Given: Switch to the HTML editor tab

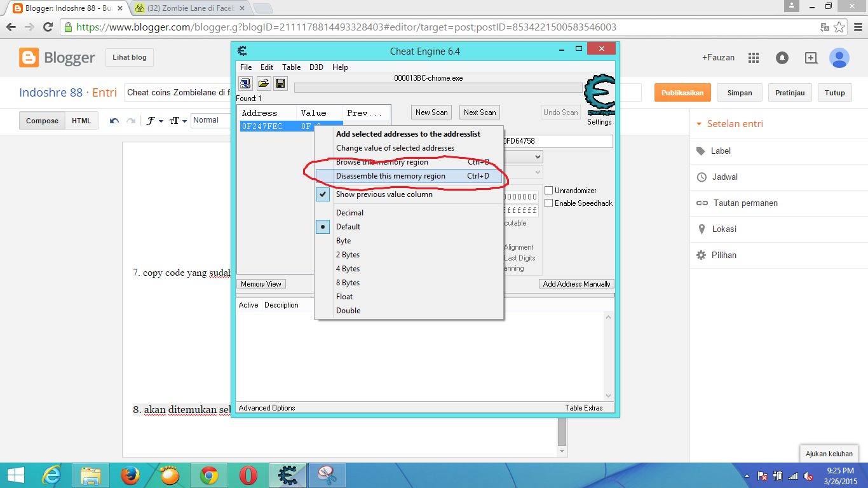Looking at the screenshot, I should 81,121.
